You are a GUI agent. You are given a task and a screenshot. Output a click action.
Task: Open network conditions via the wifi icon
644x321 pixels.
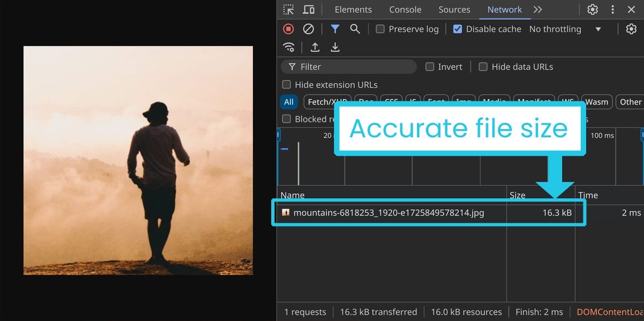point(289,47)
